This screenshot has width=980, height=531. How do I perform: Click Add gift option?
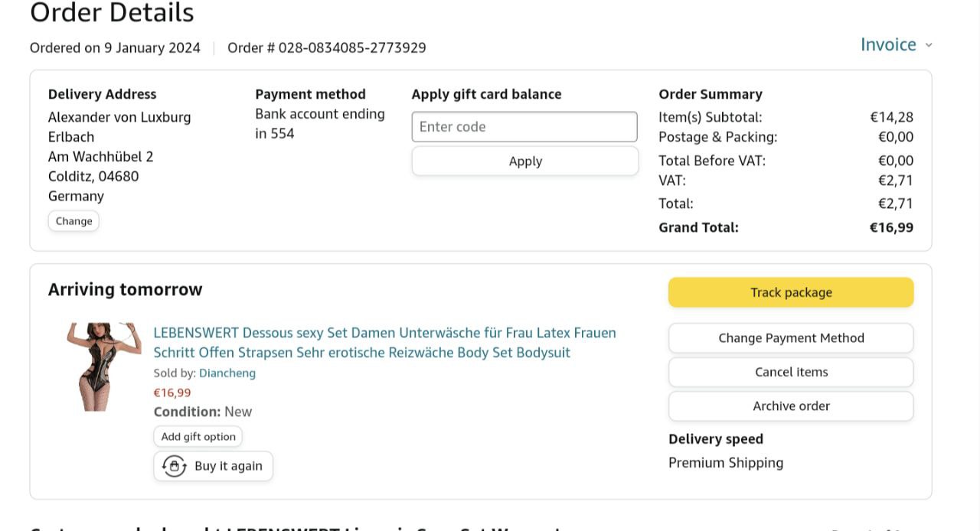click(198, 437)
